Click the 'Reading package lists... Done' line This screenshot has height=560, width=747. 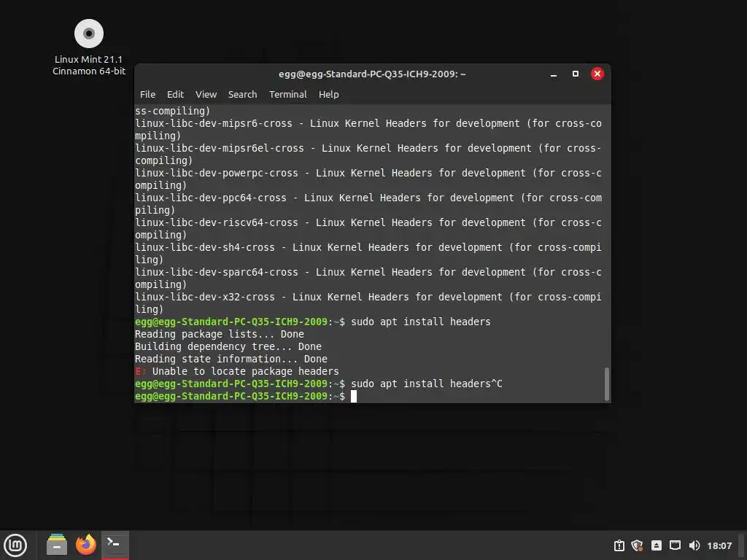coord(219,334)
